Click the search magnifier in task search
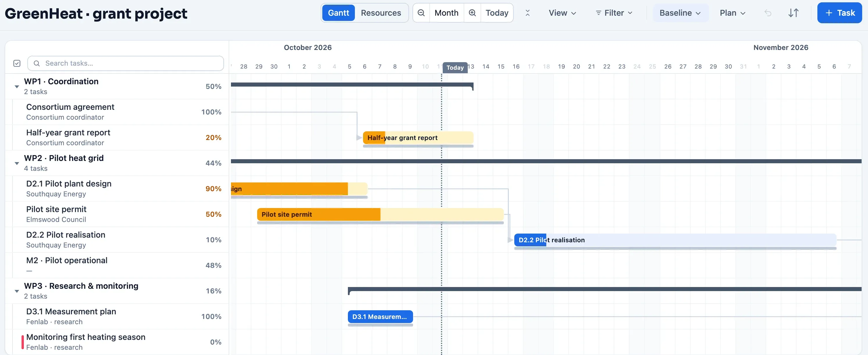This screenshot has width=868, height=355. point(37,63)
